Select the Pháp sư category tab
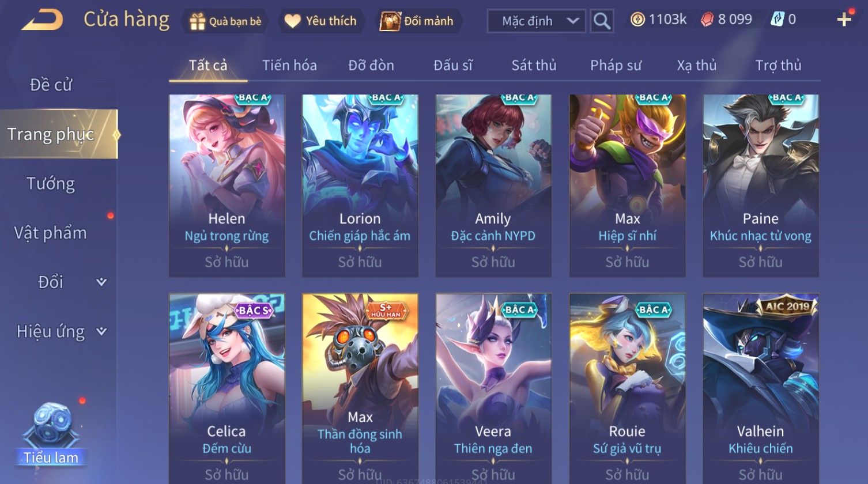Image resolution: width=868 pixels, height=484 pixels. pos(616,65)
